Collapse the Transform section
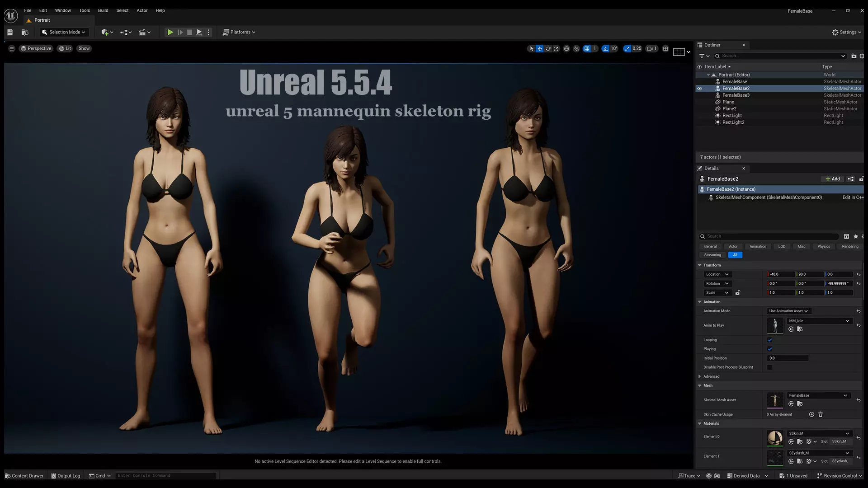This screenshot has width=868, height=488. pos(700,265)
